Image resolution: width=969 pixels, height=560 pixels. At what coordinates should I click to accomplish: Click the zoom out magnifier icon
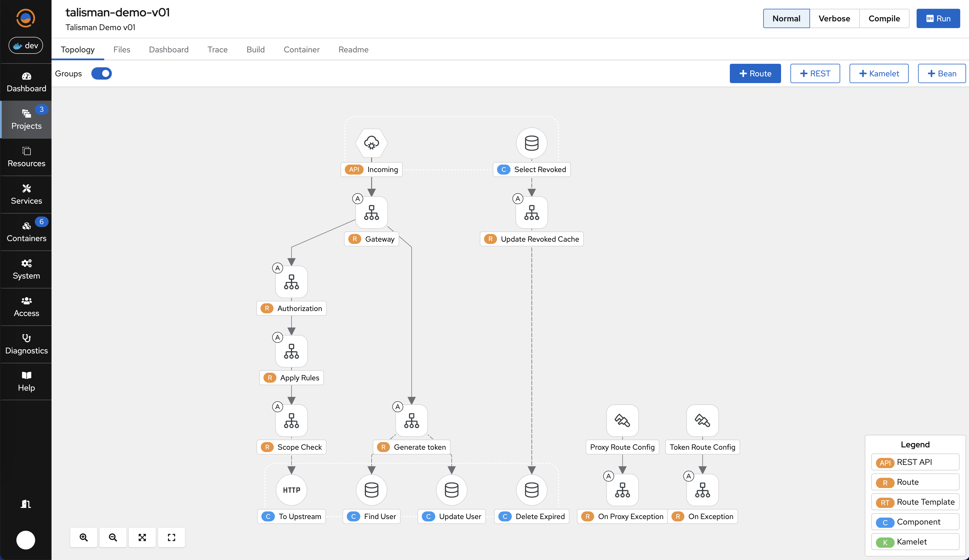click(x=113, y=537)
